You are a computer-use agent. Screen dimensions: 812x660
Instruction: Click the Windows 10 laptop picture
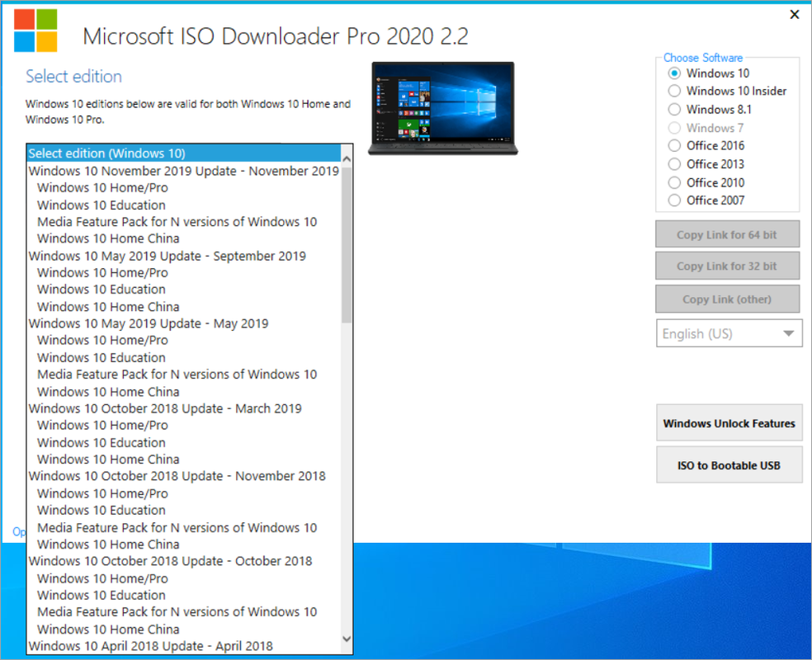(x=443, y=108)
